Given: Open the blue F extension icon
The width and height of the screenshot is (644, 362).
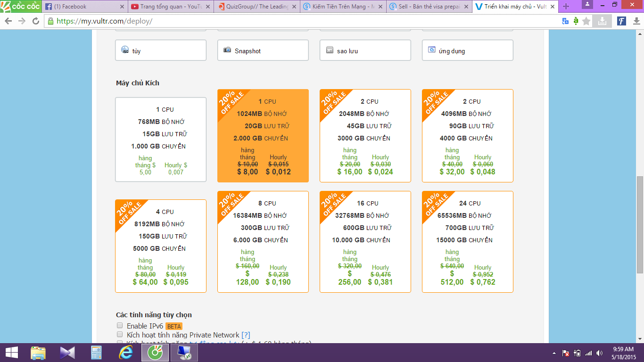Looking at the screenshot, I should tap(621, 21).
